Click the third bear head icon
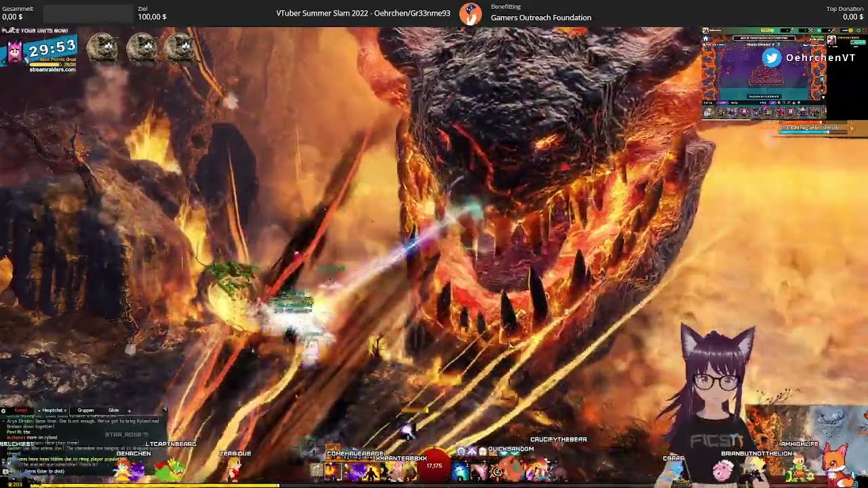This screenshot has height=488, width=868. (179, 47)
